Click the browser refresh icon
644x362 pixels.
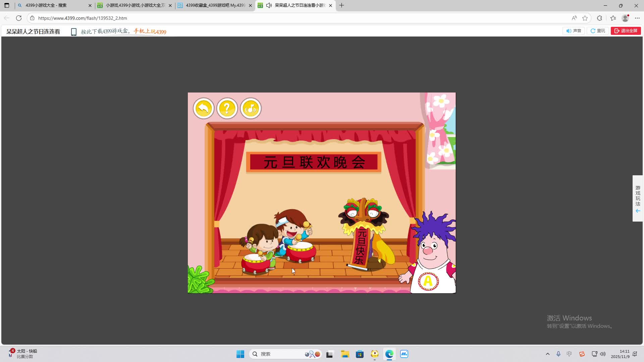(19, 18)
